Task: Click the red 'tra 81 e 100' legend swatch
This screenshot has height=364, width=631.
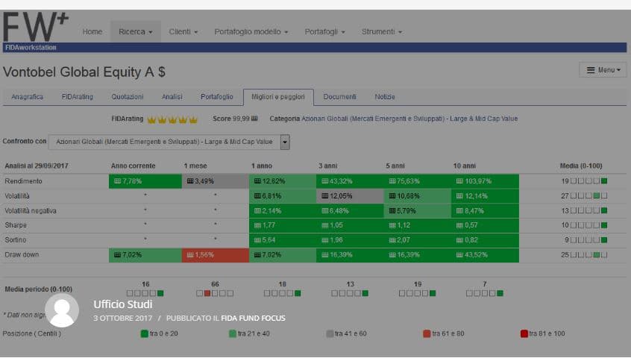Action: click(x=524, y=333)
